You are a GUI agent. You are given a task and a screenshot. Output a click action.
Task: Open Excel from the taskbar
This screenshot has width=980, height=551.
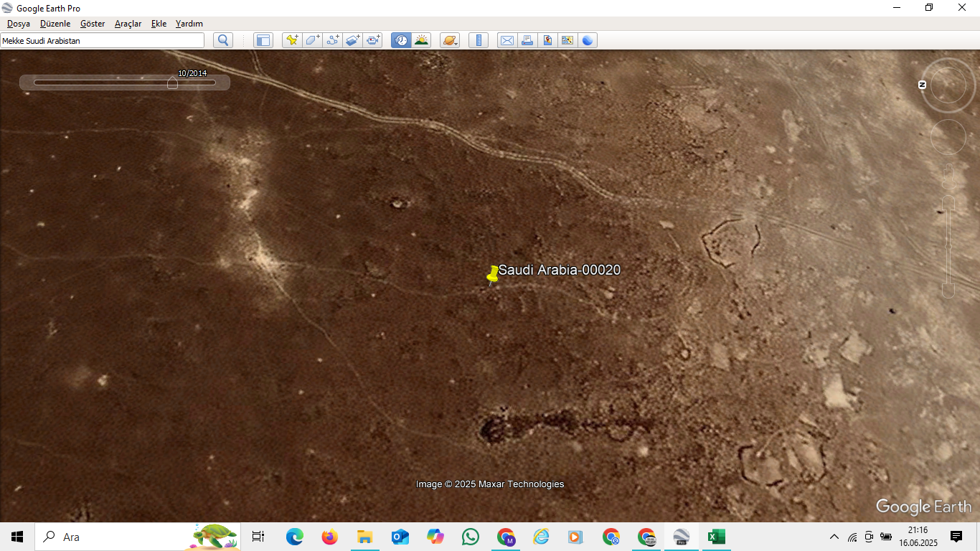point(716,537)
